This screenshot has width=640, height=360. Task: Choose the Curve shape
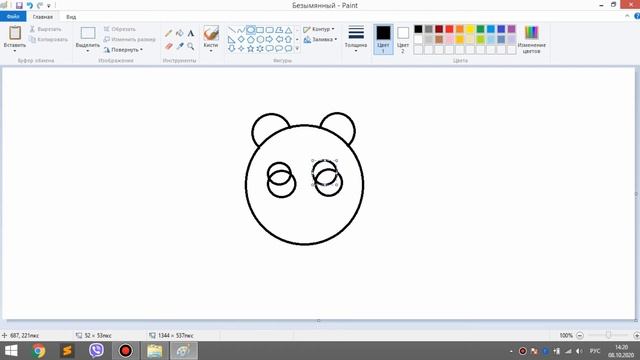coord(241,30)
